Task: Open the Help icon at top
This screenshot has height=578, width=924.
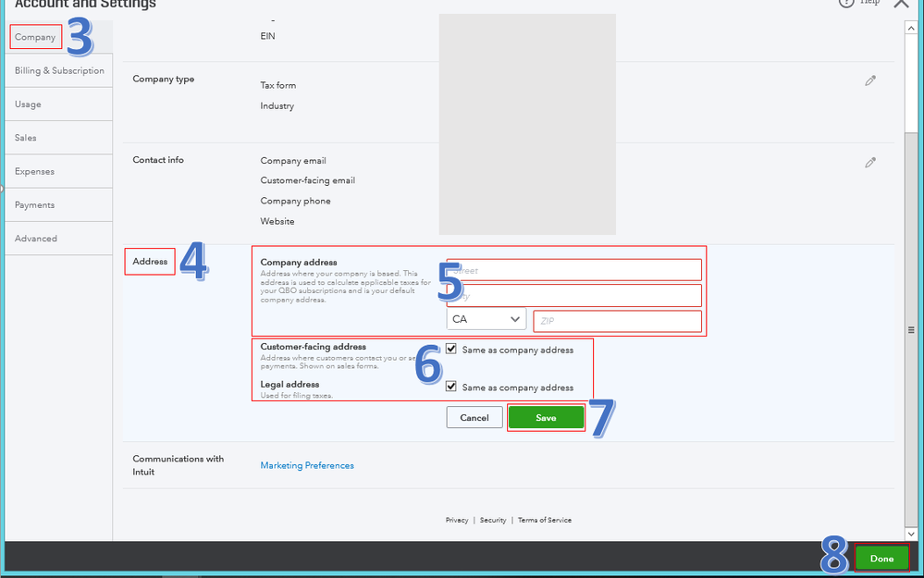Action: coord(847,3)
